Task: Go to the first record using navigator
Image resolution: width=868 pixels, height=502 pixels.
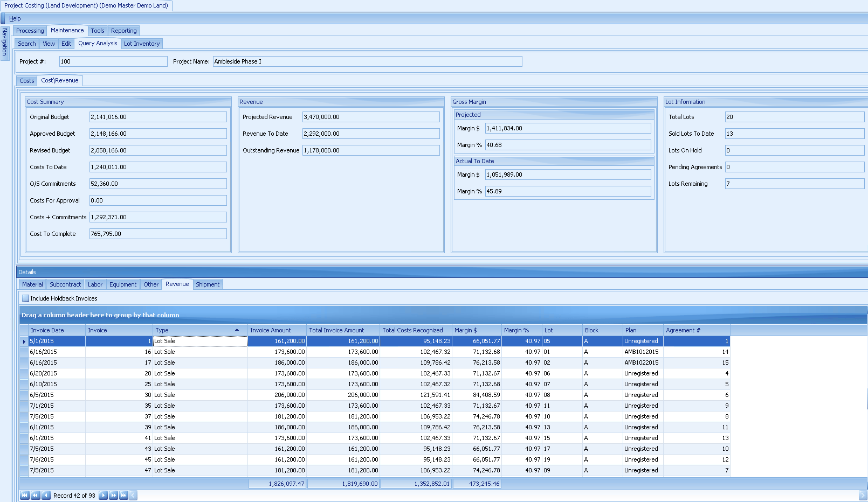Action: pyautogui.click(x=24, y=495)
